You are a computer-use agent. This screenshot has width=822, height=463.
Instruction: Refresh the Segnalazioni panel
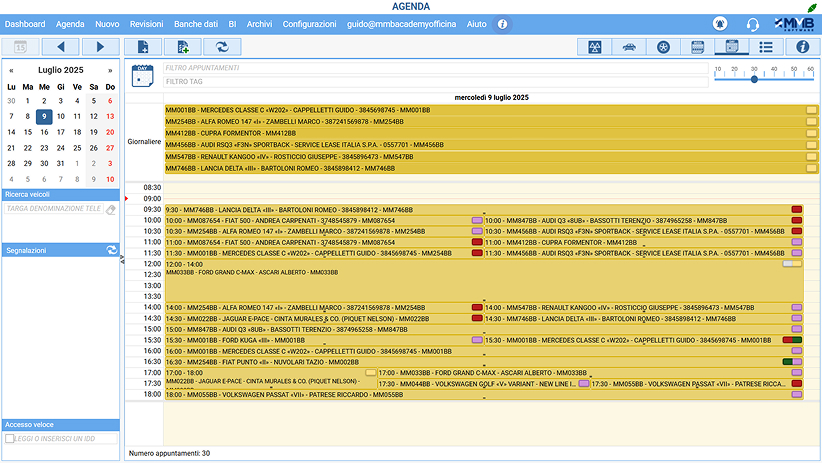coord(112,250)
